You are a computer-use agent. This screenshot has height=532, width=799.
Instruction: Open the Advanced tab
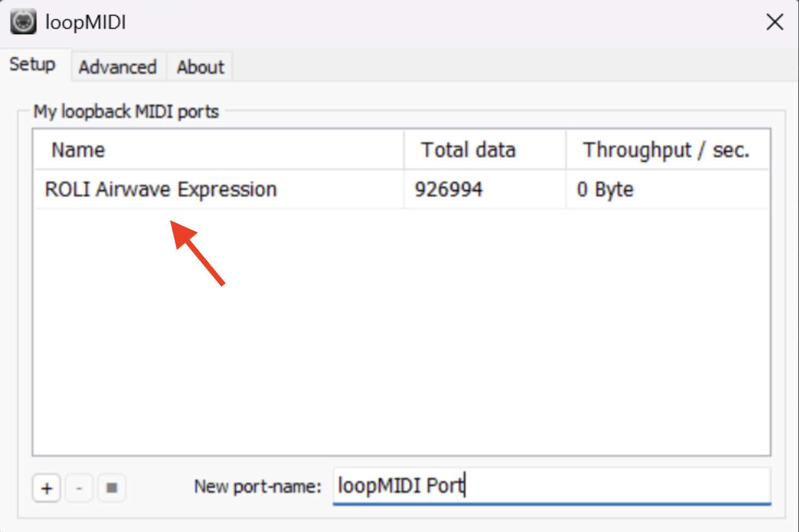118,67
